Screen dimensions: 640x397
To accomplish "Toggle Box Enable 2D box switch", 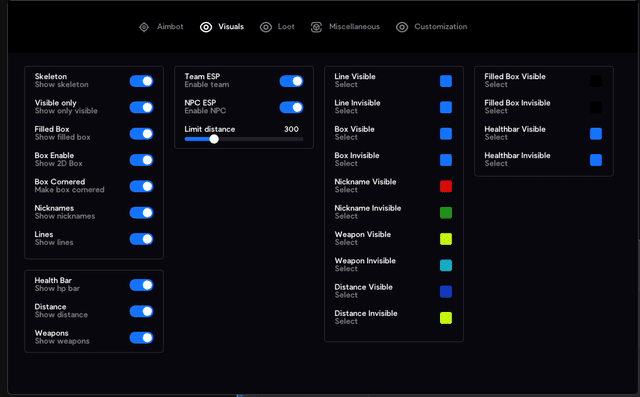I will click(x=141, y=160).
